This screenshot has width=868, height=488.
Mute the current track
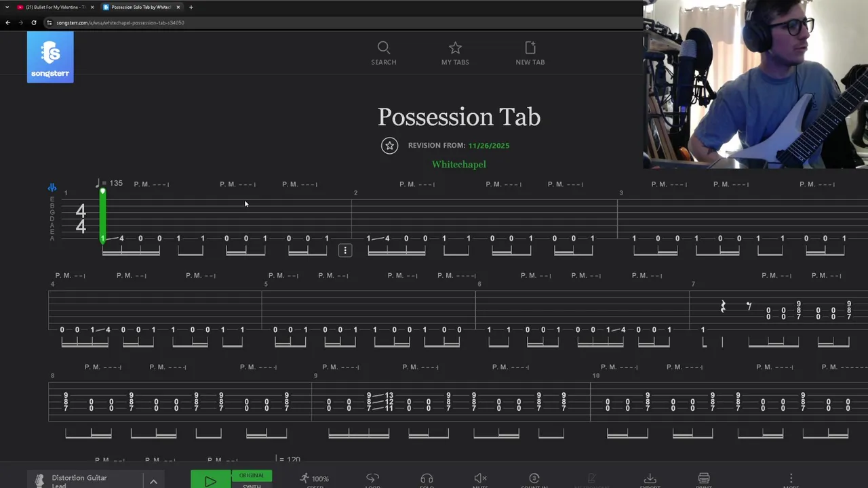pos(480,480)
